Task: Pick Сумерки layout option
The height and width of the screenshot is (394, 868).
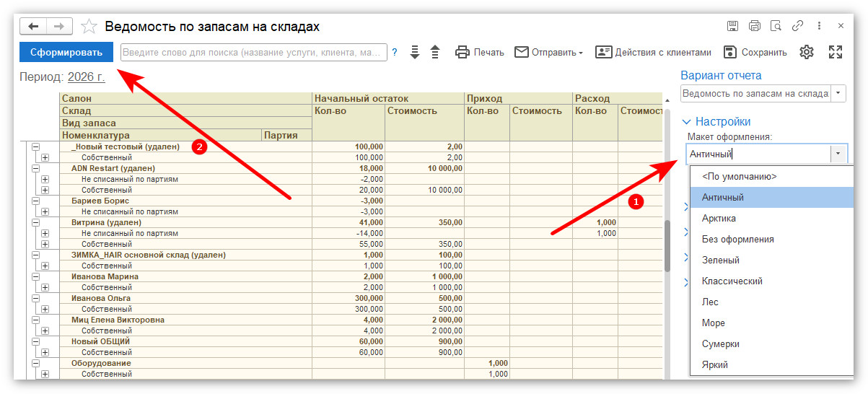Action: [771, 343]
